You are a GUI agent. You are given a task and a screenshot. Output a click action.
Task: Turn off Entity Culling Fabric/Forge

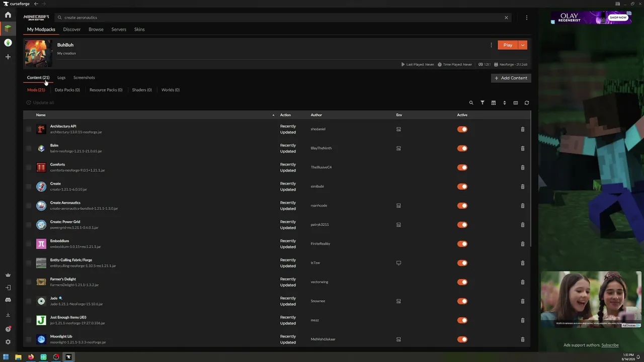[462, 263]
